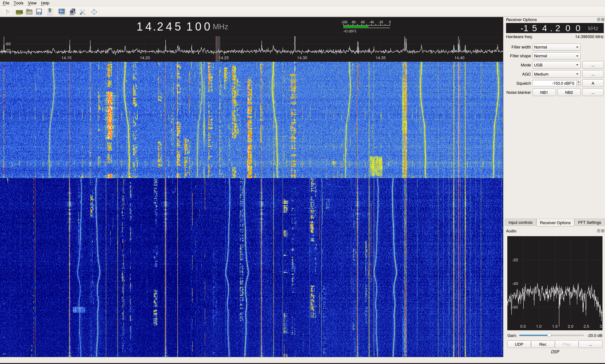Click digit 5 in main frequency display
Image resolution: width=605 pixels, height=364 pixels.
(x=178, y=27)
